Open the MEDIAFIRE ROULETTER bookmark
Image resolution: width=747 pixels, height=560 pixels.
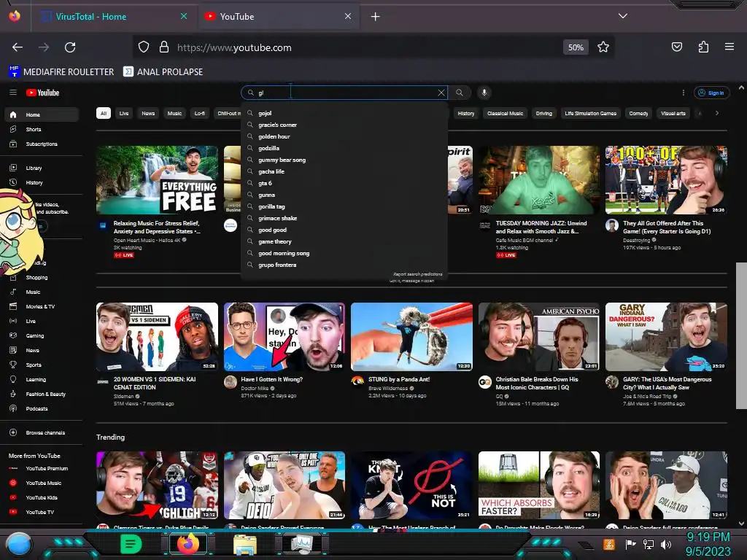[61, 72]
